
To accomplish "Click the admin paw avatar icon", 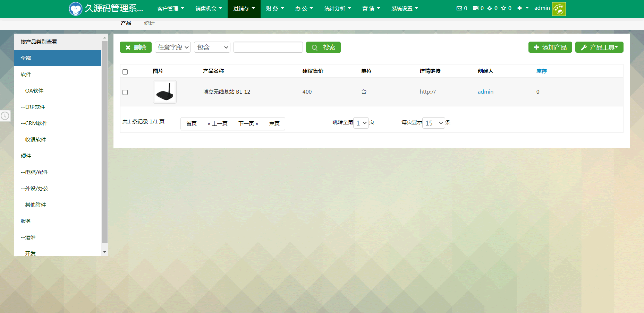I will (559, 9).
